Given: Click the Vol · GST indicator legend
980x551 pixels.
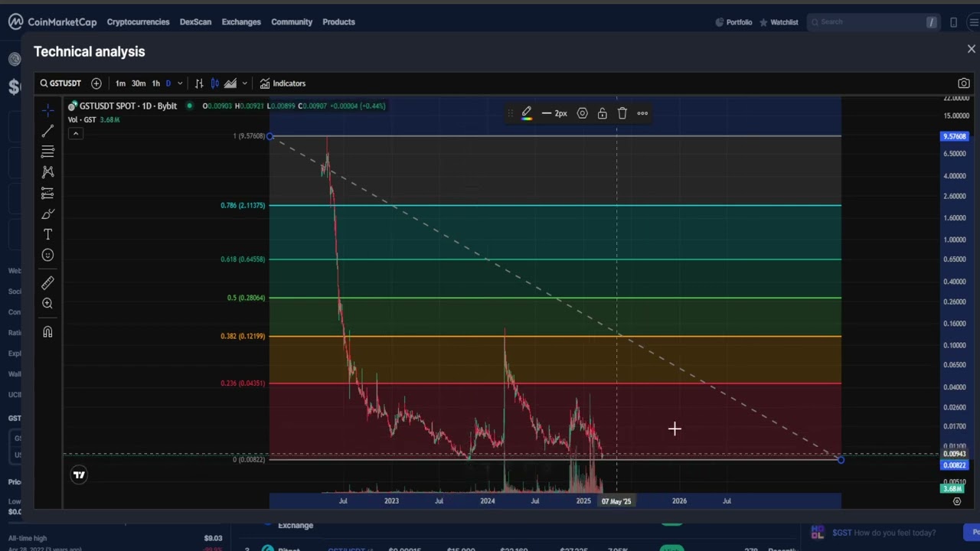Looking at the screenshot, I should point(82,119).
